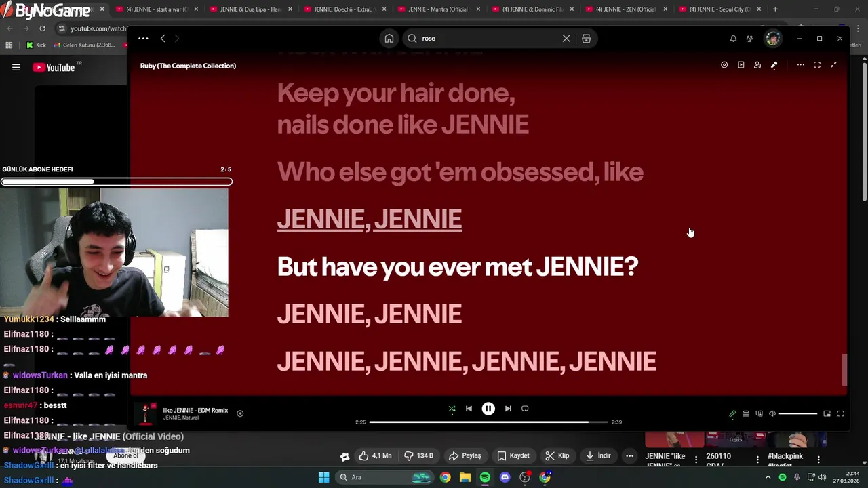Click the lyrics view microphone person icon

click(x=757, y=65)
